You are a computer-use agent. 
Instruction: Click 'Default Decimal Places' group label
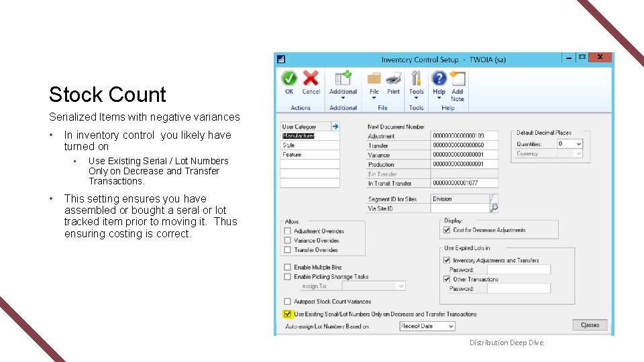click(x=544, y=133)
